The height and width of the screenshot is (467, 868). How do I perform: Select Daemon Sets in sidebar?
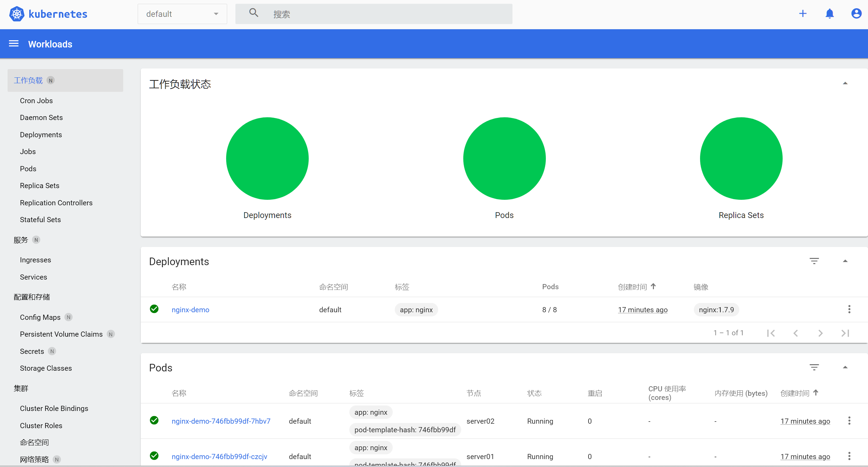41,118
